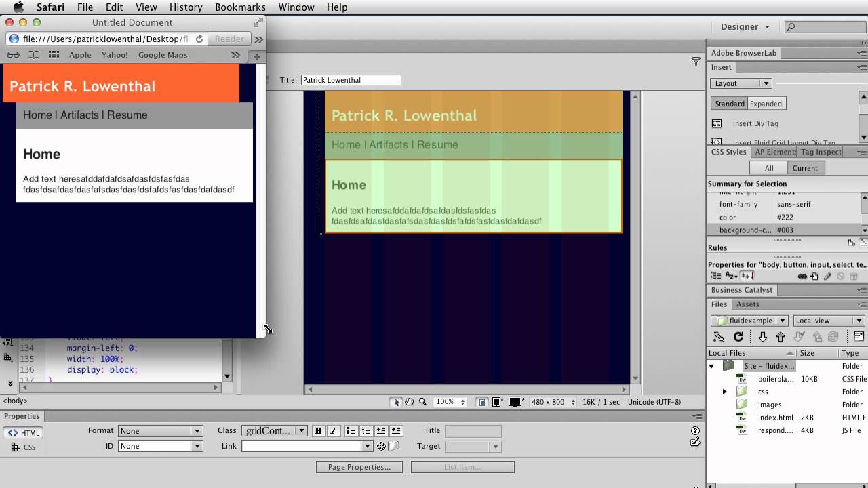This screenshot has width=868, height=488.
Task: Expand Files panel to show local and remote
Action: click(859, 336)
